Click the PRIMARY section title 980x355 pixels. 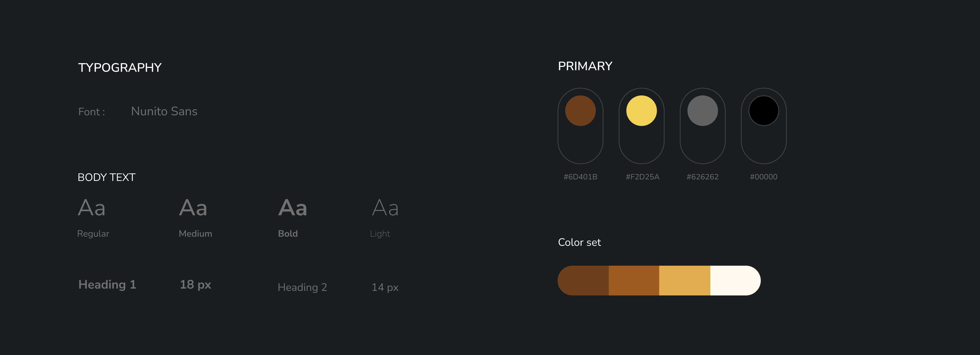tap(585, 66)
